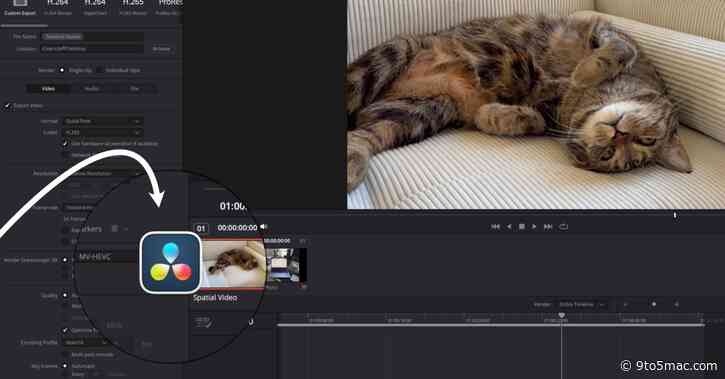This screenshot has height=379, width=725.
Task: Stop viewer playback
Action: pyautogui.click(x=522, y=227)
